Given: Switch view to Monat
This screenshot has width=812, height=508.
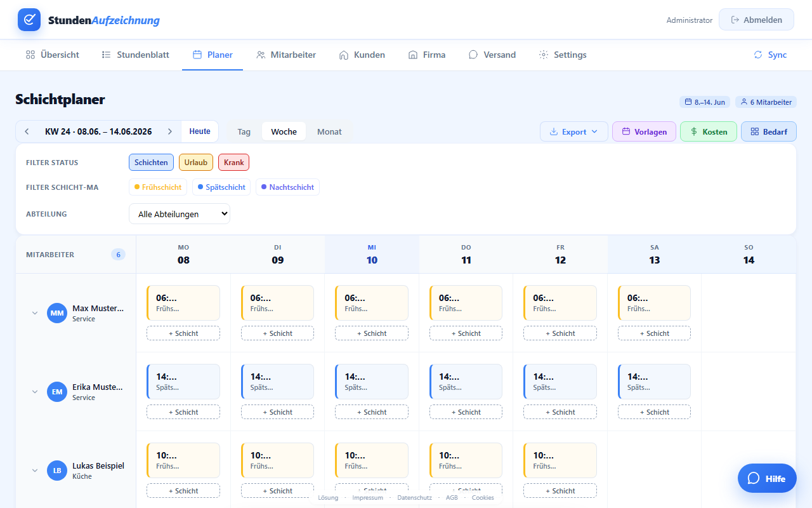Looking at the screenshot, I should click(x=329, y=131).
